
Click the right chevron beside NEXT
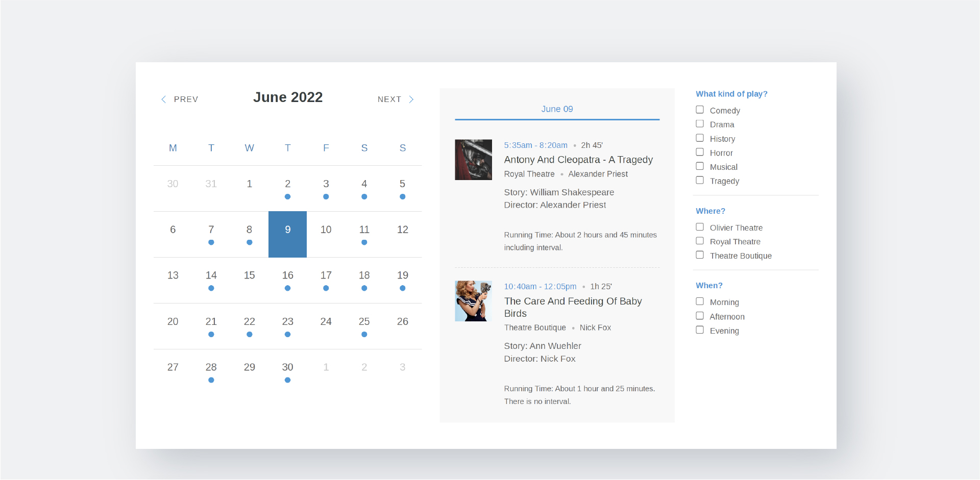pos(411,99)
